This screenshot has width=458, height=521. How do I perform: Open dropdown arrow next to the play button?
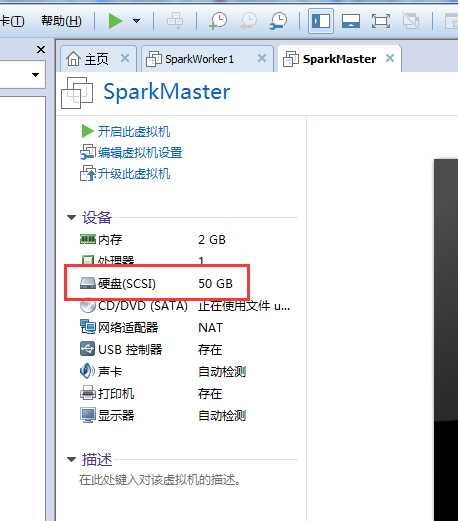pyautogui.click(x=136, y=21)
